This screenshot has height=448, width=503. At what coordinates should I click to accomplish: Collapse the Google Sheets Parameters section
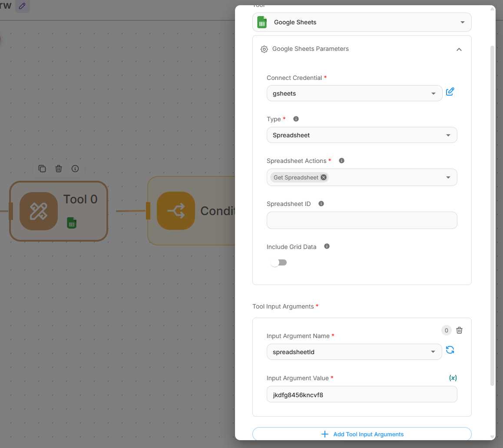click(x=459, y=50)
